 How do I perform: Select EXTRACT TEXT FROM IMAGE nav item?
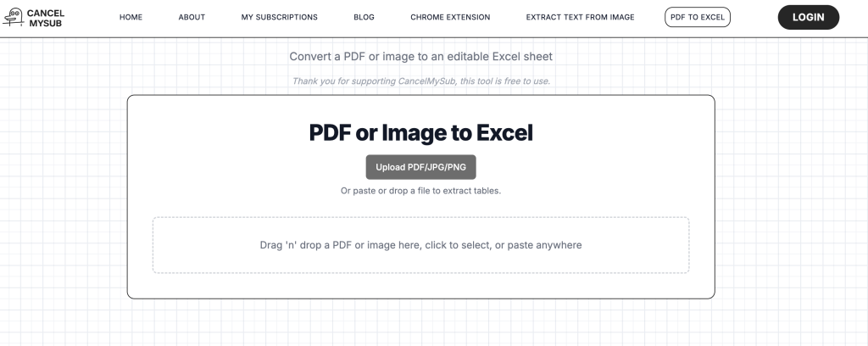[580, 17]
